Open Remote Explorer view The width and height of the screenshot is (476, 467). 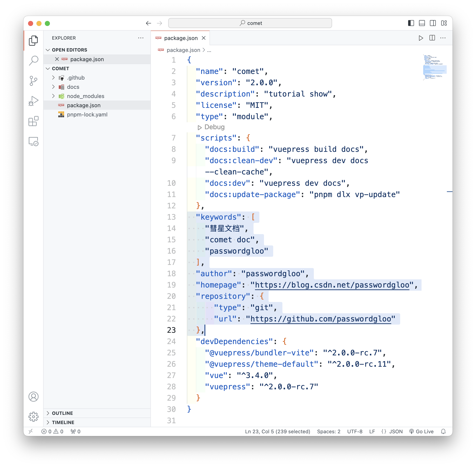pyautogui.click(x=34, y=142)
